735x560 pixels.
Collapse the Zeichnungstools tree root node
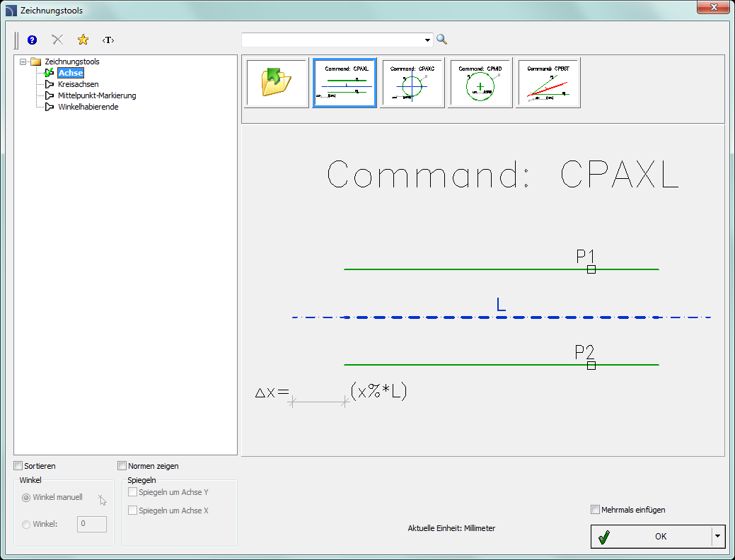coord(23,62)
